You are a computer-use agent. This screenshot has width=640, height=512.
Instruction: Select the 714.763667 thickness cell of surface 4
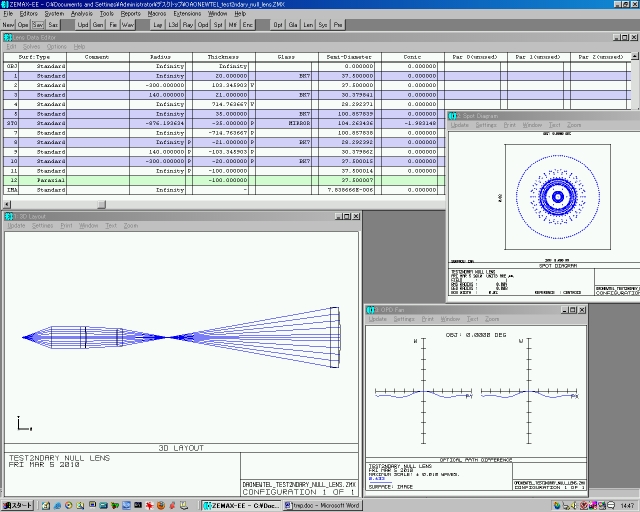[221, 104]
